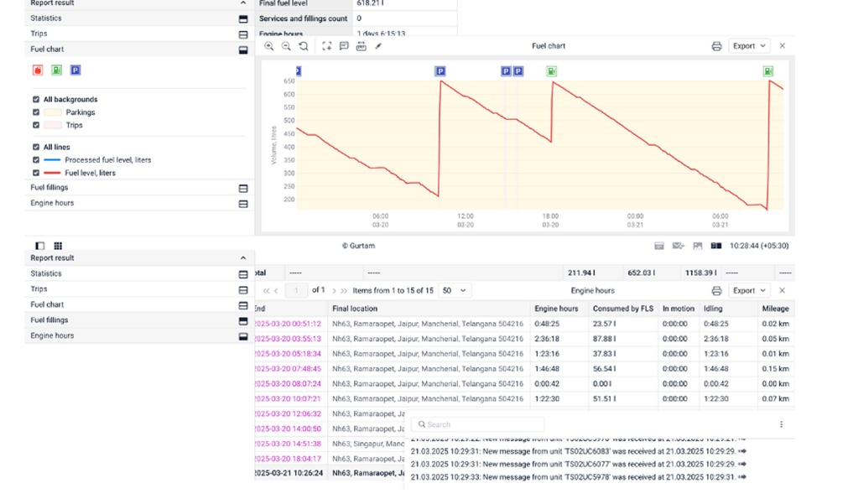
Task: Click the zoom in magnifier on Fuel chart
Action: coord(269,46)
